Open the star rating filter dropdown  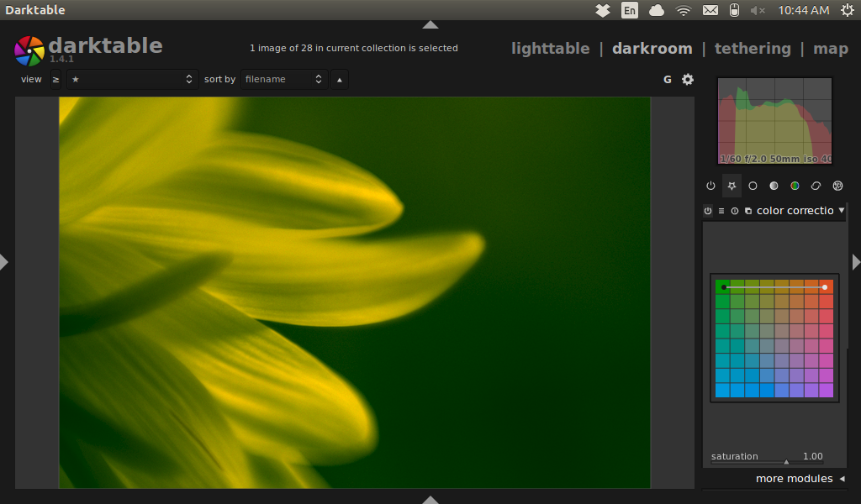tap(132, 79)
